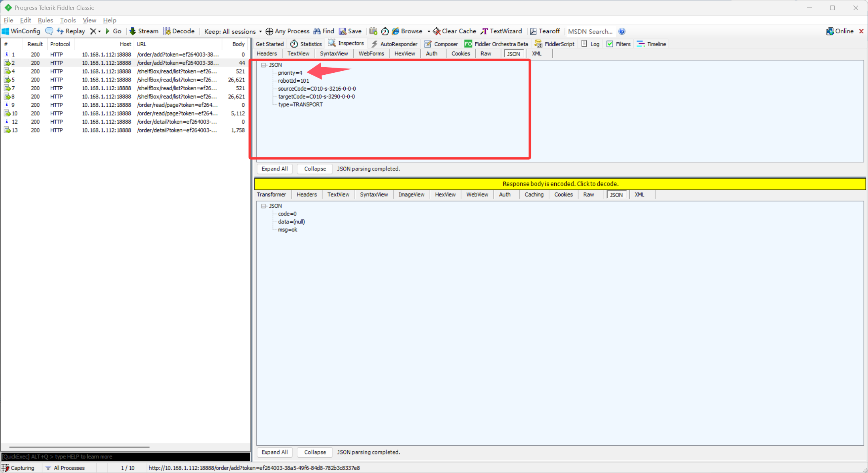Replay the selected session
The height and width of the screenshot is (473, 868).
pyautogui.click(x=71, y=31)
